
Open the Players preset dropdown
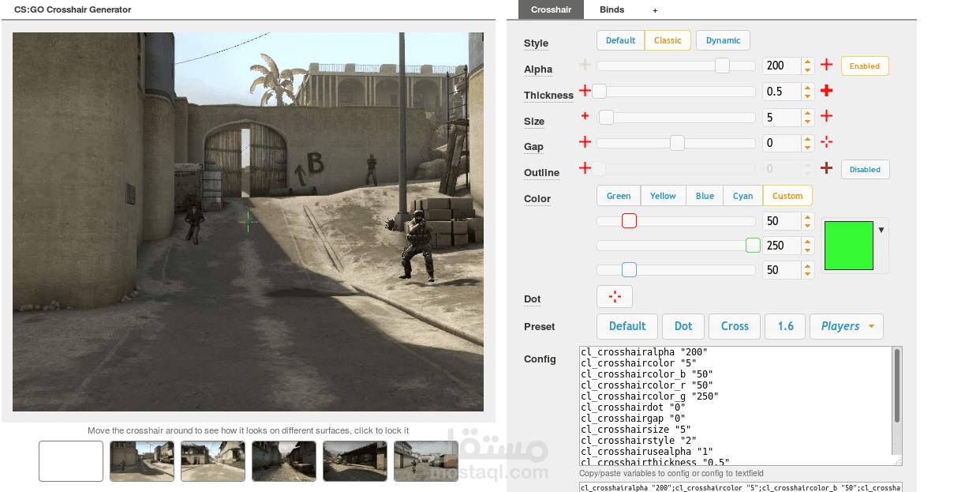coord(847,326)
